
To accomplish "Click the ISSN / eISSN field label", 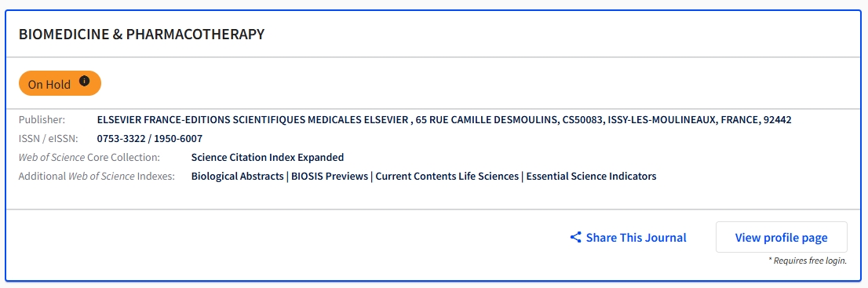I will pyautogui.click(x=48, y=138).
